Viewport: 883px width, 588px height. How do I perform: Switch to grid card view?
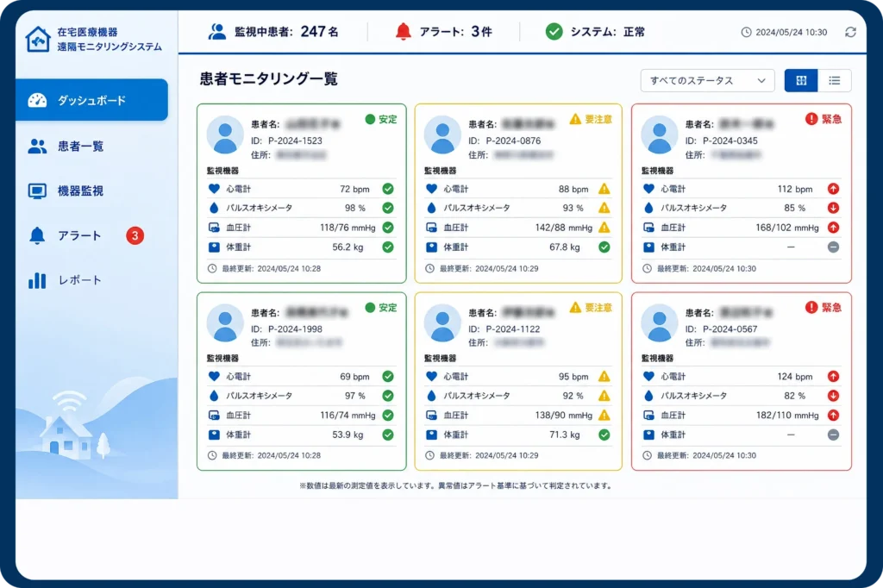[801, 80]
